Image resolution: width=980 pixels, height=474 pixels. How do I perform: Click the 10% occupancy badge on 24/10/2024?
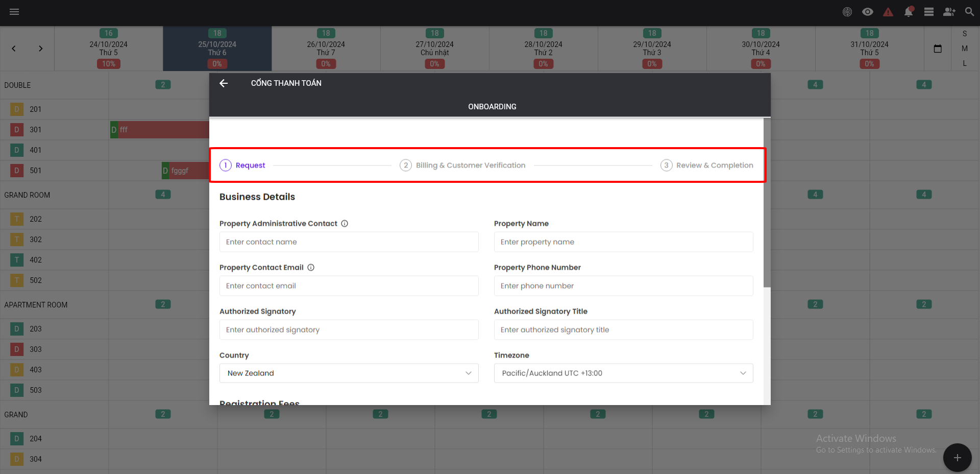[x=109, y=64]
